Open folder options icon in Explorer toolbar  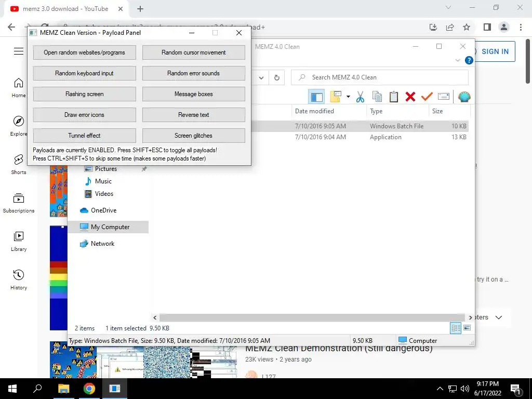pos(336,97)
